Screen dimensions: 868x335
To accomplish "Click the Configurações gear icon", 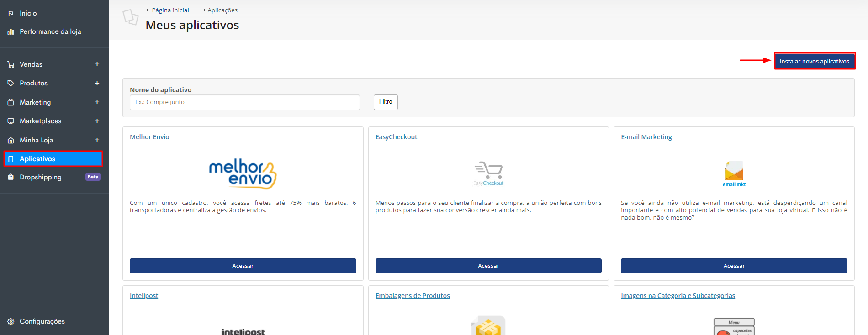I will click(x=11, y=321).
